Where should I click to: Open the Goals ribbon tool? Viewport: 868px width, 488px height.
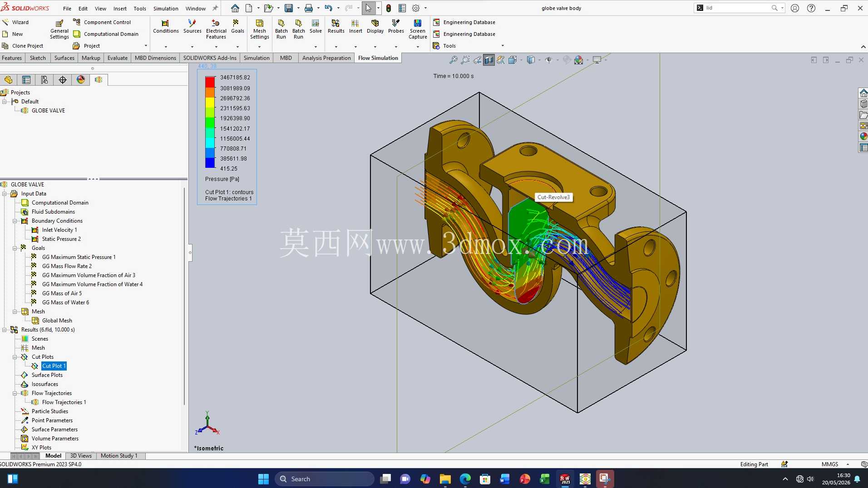(x=237, y=26)
